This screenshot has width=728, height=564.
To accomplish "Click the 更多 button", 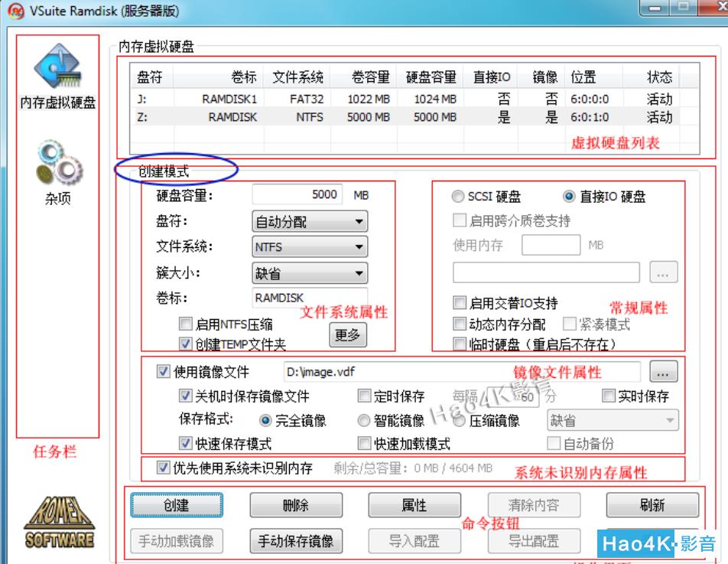I will (348, 335).
